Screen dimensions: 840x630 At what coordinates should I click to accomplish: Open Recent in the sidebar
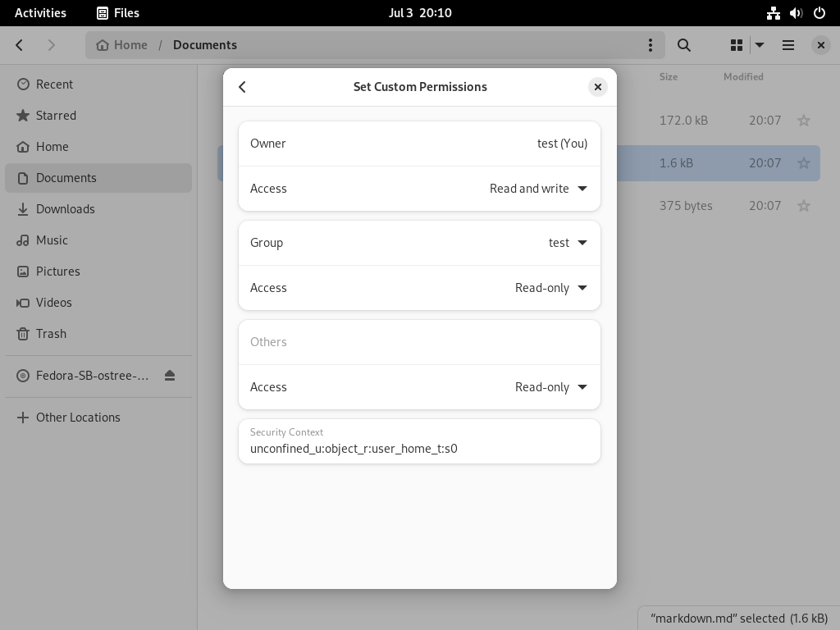(98, 84)
